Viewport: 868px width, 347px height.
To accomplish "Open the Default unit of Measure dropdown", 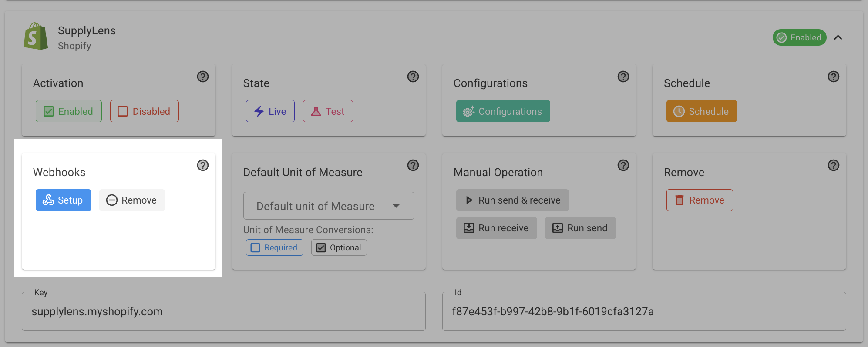I will pos(329,206).
